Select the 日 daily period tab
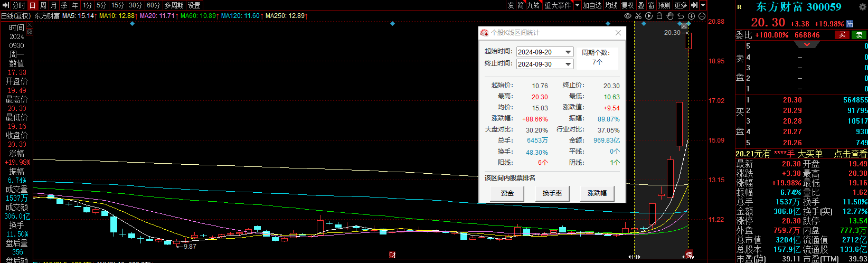This screenshot has height=263, width=868. 33,5
